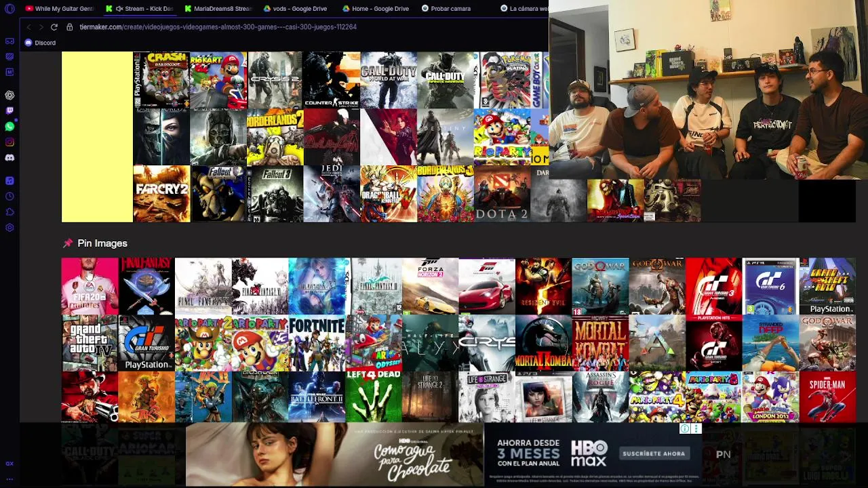868x488 pixels.
Task: Select the Borderlands 2 cover thumbnail
Action: pyautogui.click(x=275, y=137)
